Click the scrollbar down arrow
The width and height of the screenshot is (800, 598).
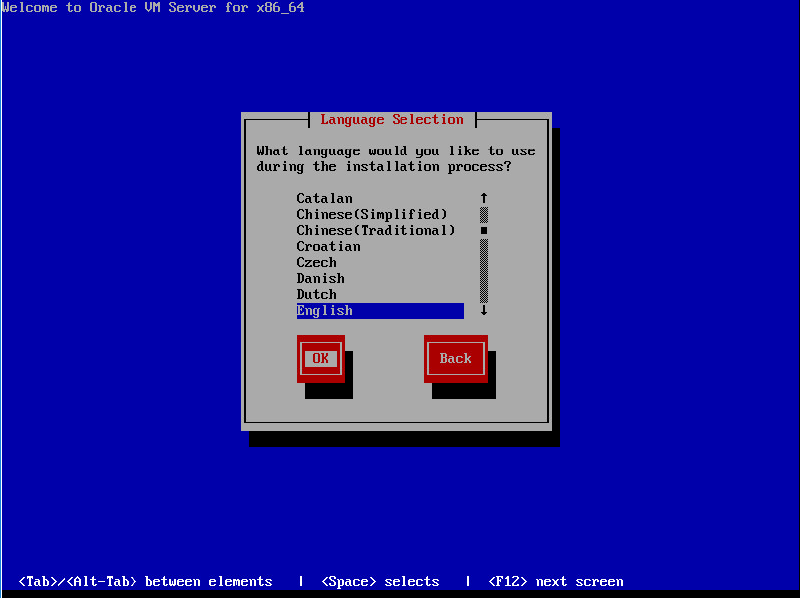(x=484, y=311)
